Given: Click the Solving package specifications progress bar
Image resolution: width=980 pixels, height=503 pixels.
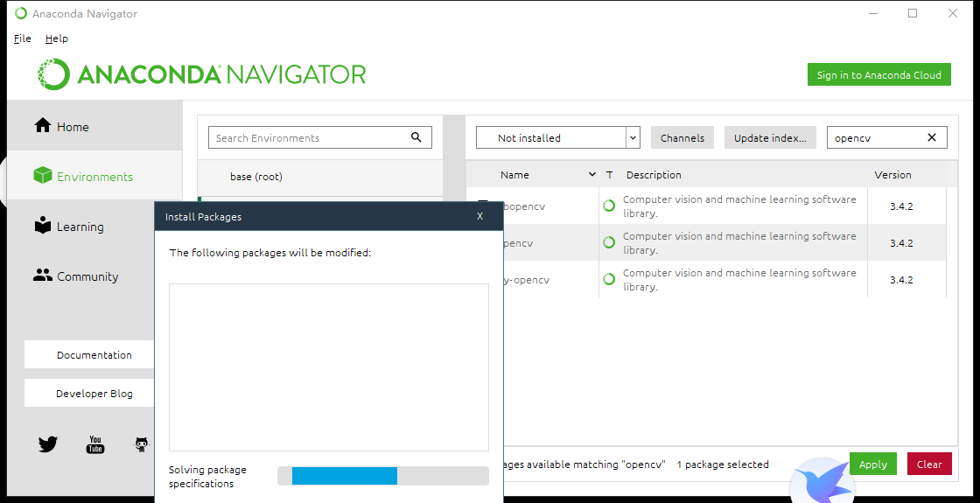Looking at the screenshot, I should tap(383, 476).
